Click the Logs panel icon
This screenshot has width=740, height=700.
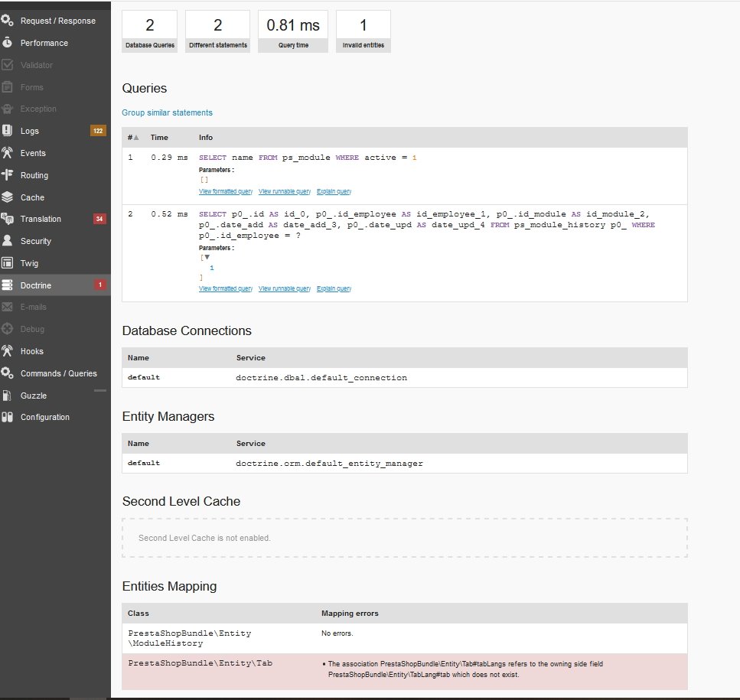pyautogui.click(x=7, y=131)
